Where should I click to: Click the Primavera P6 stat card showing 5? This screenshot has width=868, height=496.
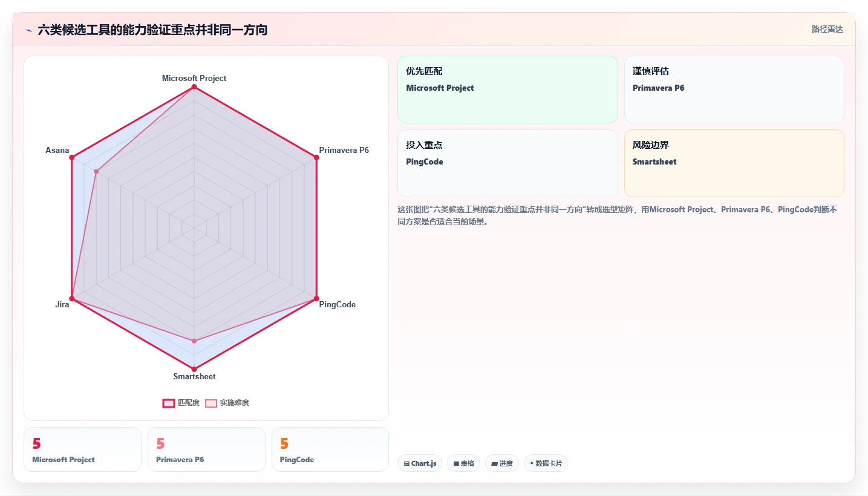point(206,449)
